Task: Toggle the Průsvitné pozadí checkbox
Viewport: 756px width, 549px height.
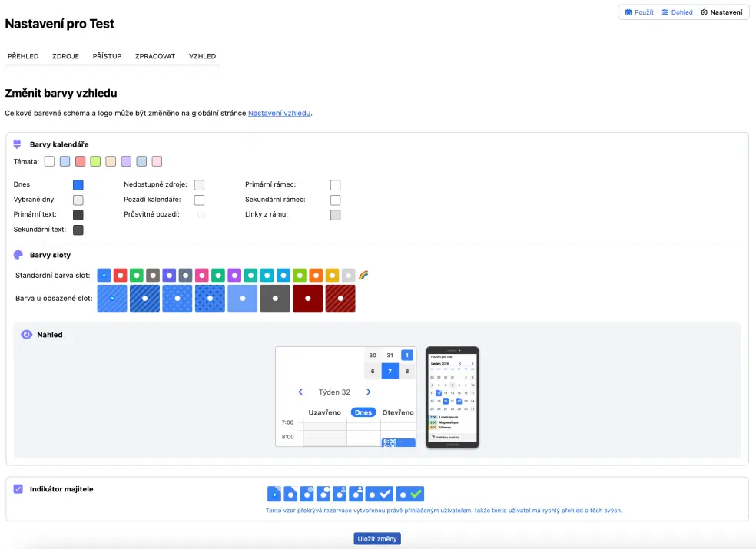Action: 201,215
